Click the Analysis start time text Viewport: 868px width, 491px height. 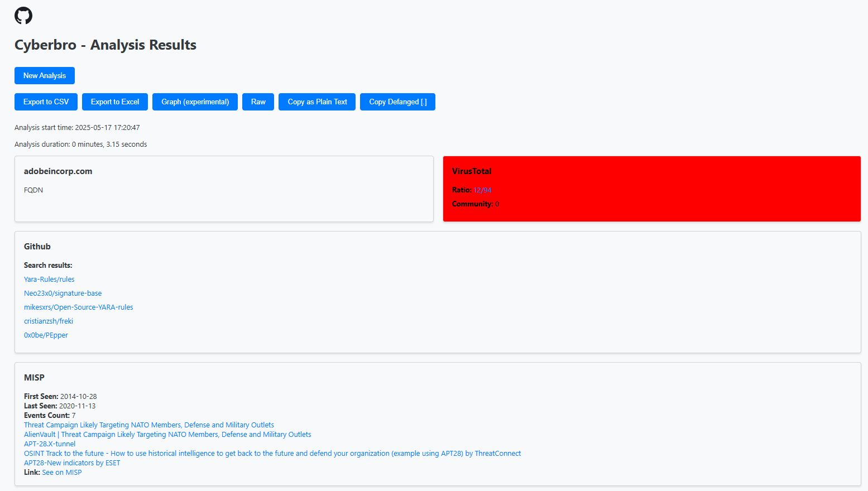(x=77, y=128)
